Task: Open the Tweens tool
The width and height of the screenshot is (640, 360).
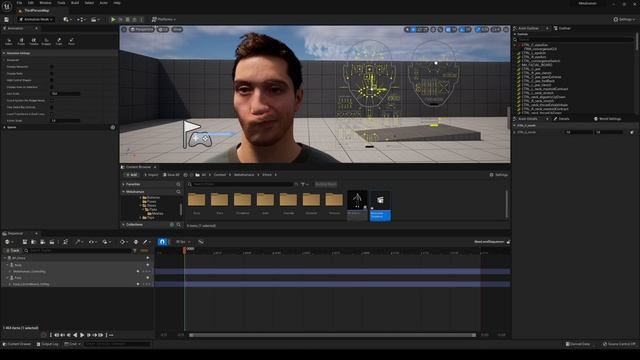Action: point(34,41)
